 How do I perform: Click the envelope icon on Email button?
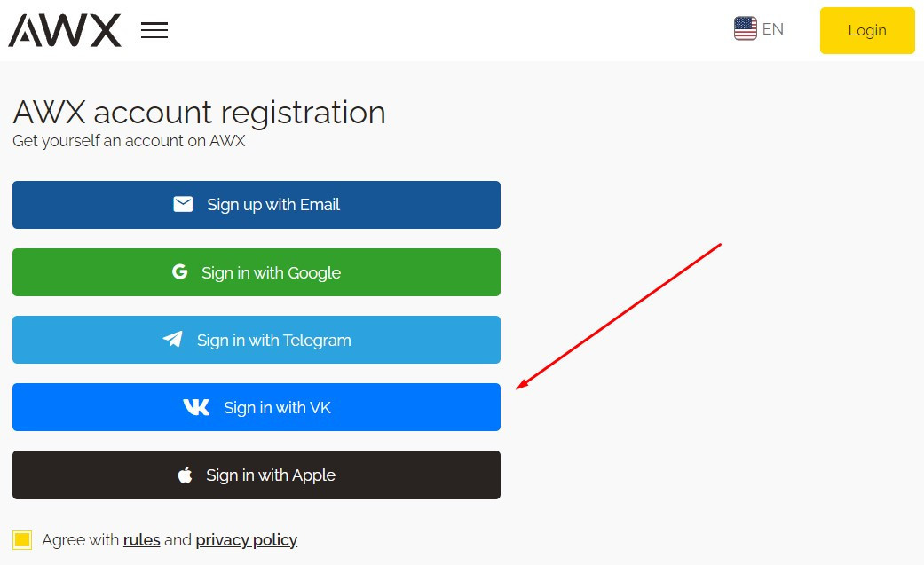pyautogui.click(x=183, y=205)
